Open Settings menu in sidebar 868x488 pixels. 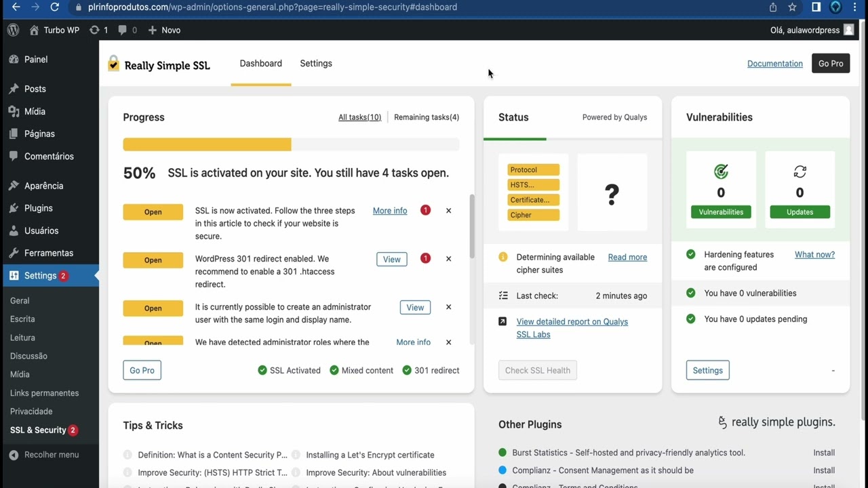[x=50, y=276]
